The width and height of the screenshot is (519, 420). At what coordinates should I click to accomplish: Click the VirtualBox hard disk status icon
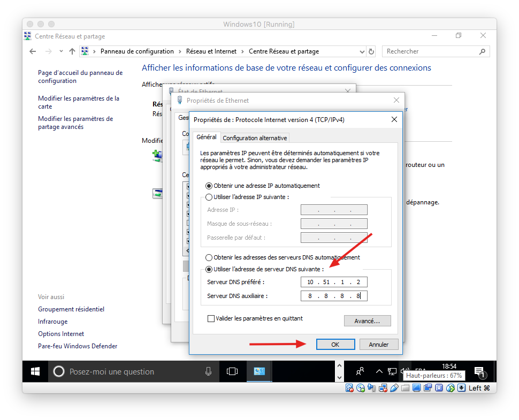click(349, 388)
